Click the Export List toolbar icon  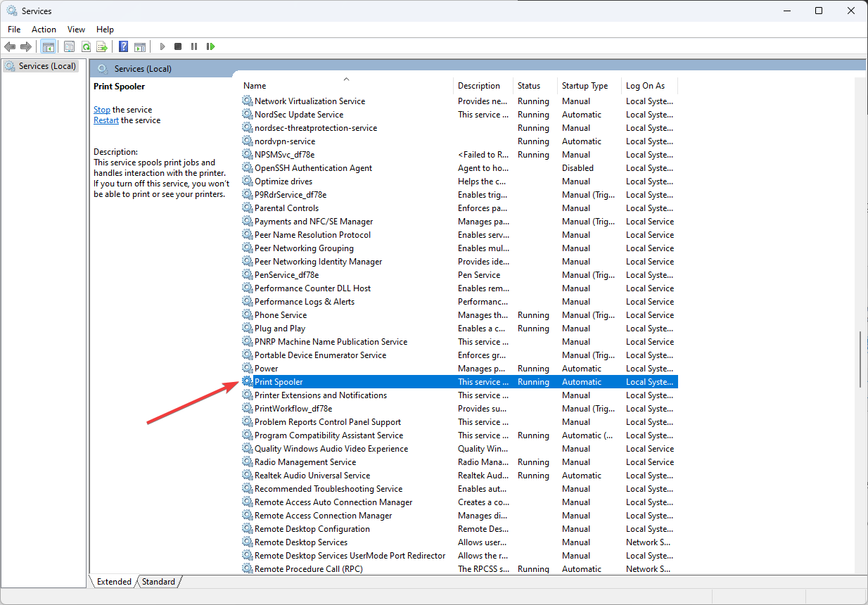(x=102, y=46)
